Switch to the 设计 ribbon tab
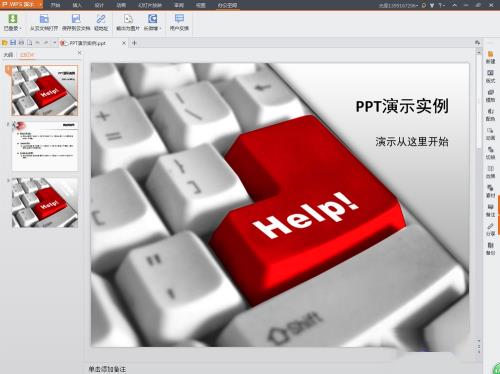This screenshot has height=374, width=500. coord(99,5)
